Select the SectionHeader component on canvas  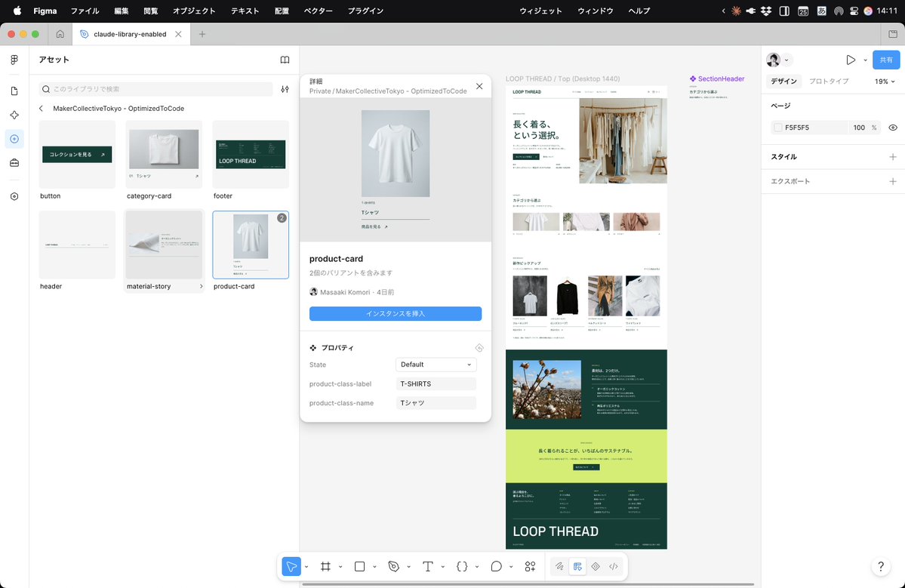[717, 79]
